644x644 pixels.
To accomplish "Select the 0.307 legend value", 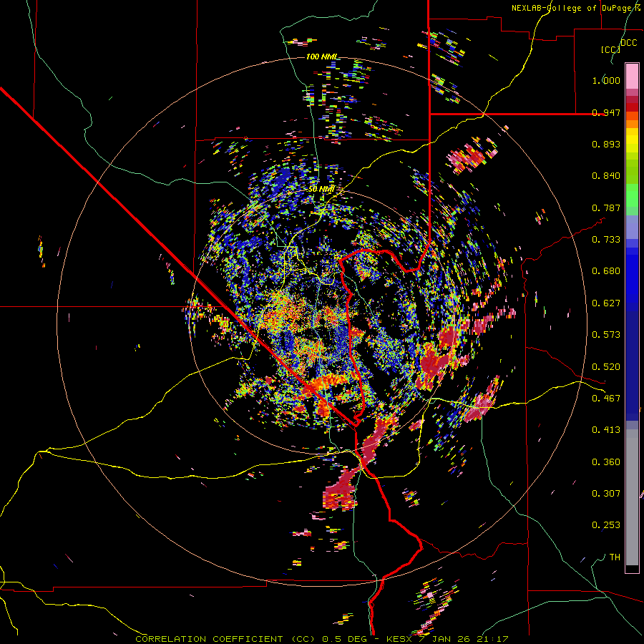I will pyautogui.click(x=606, y=494).
